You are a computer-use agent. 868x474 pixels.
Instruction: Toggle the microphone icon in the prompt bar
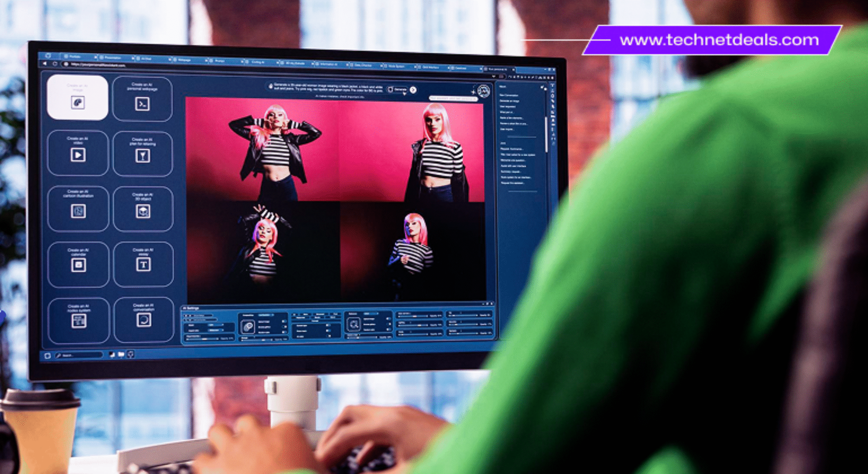[270, 86]
